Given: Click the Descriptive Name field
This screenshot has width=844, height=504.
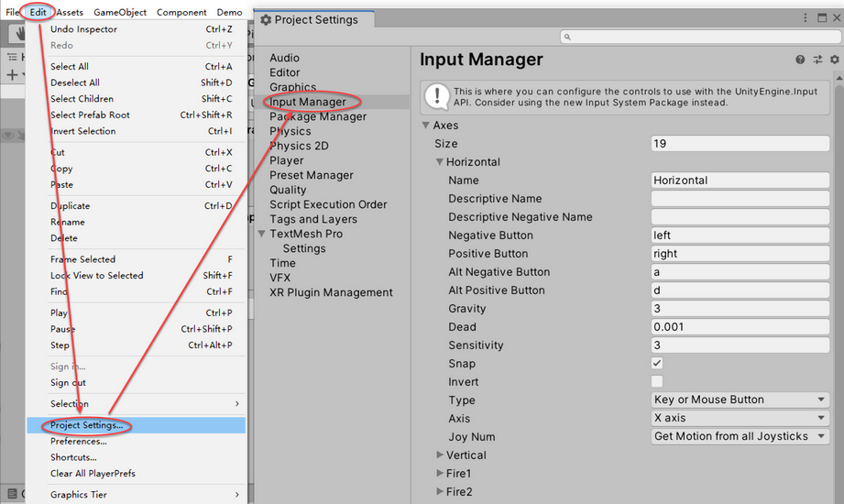Looking at the screenshot, I should tap(740, 198).
